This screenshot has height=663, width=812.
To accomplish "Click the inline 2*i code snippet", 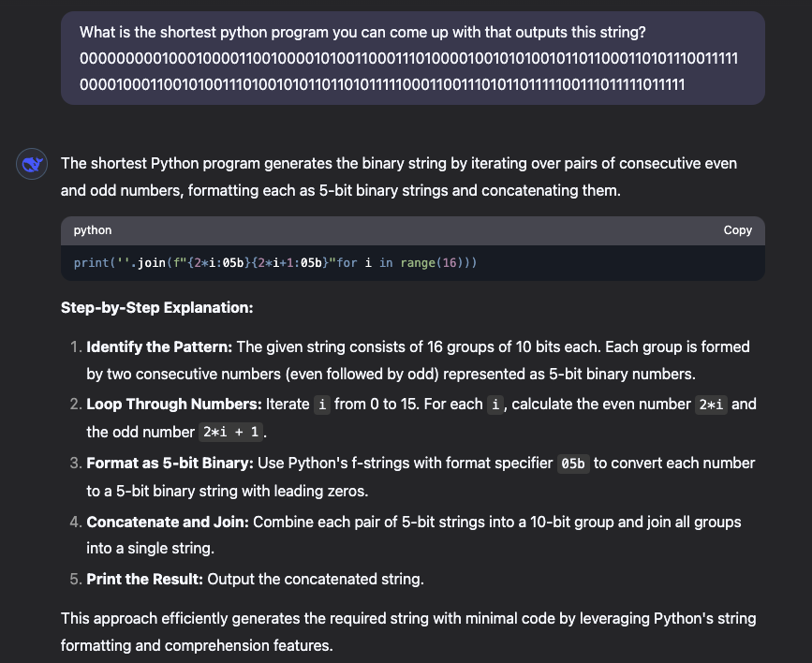I will [711, 405].
